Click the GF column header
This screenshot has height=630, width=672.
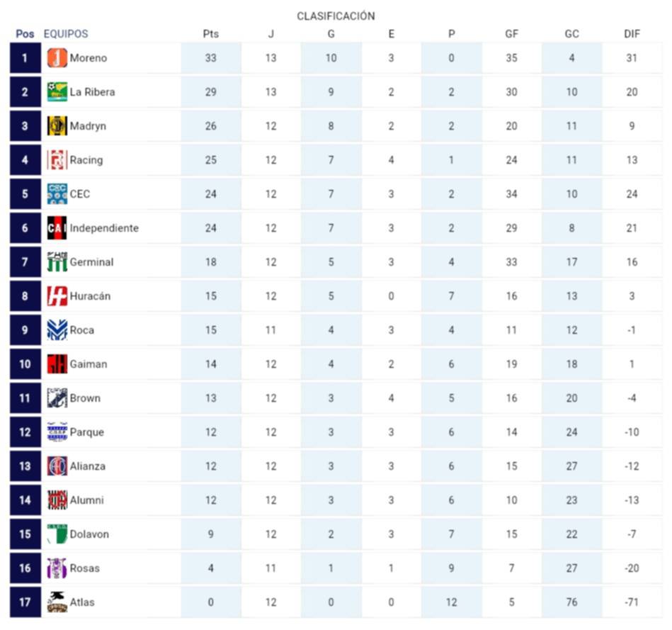click(511, 34)
